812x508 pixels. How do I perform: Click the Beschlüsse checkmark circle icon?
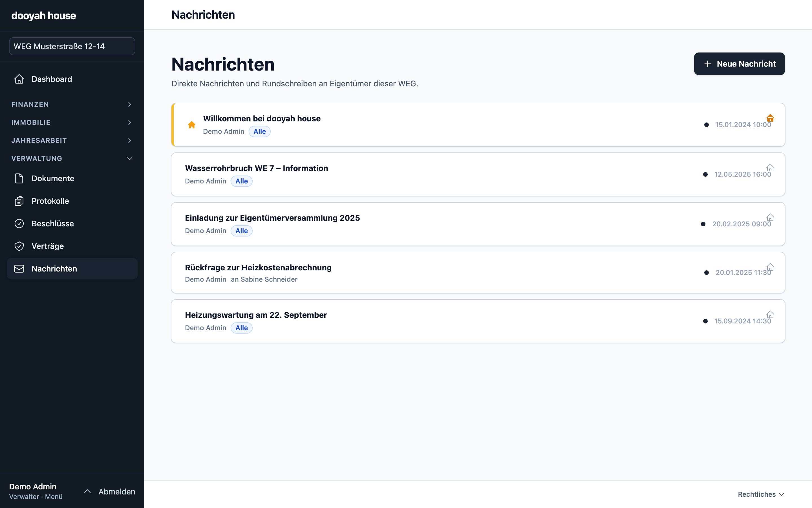(19, 224)
